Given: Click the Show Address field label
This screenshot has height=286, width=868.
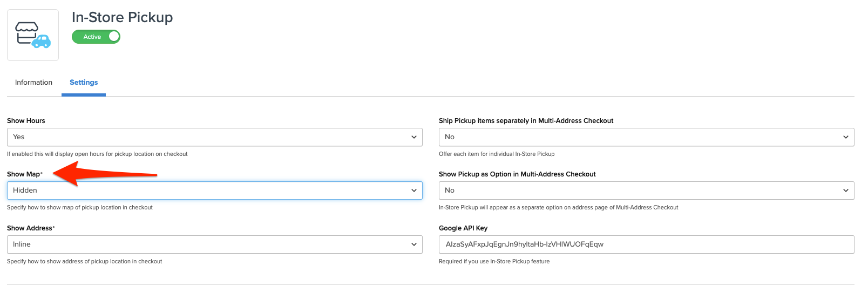Looking at the screenshot, I should (x=30, y=228).
